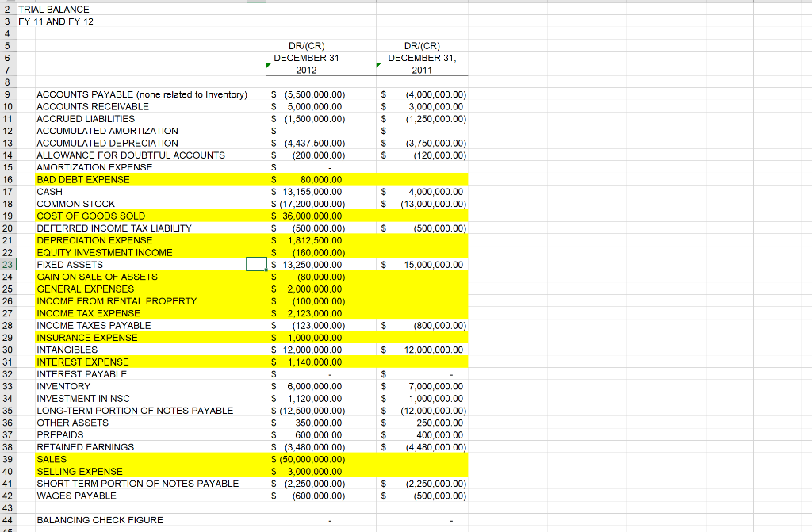Click row header 2
Image resolution: width=812 pixels, height=532 pixels.
[7, 9]
